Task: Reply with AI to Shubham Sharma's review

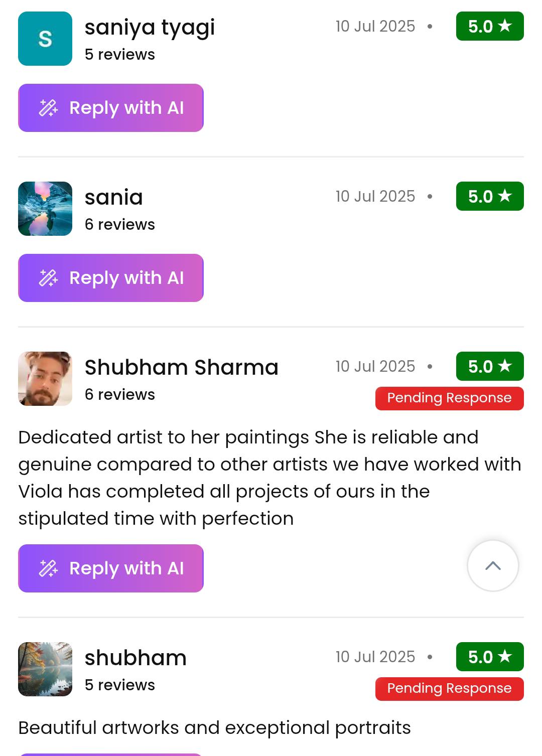Action: point(111,568)
